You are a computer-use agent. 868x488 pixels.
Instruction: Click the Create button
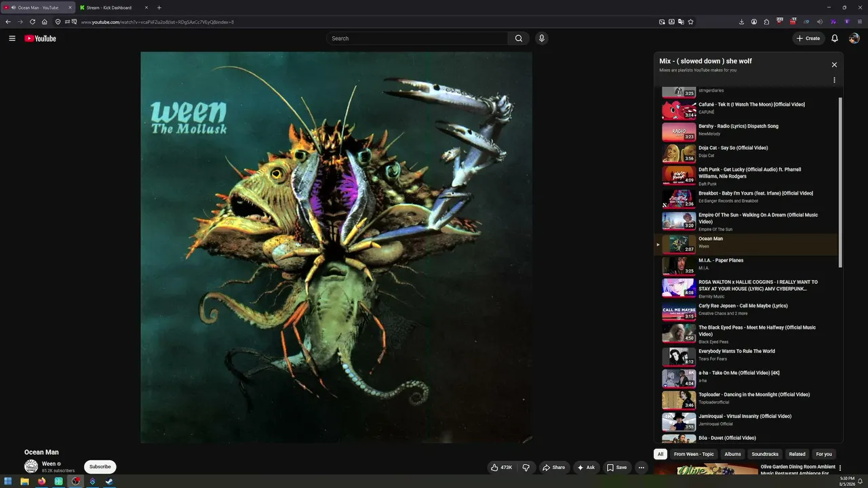click(808, 39)
